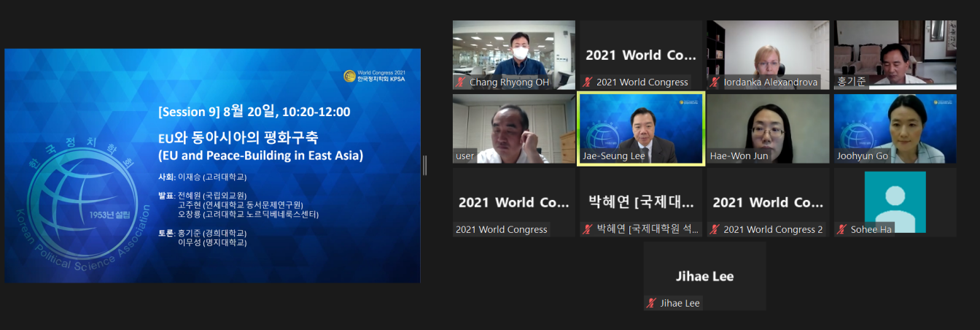Viewport: 980px width, 330px height.
Task: Click muted microphone icon beside Chang Rhyong OH
Action: tap(460, 82)
